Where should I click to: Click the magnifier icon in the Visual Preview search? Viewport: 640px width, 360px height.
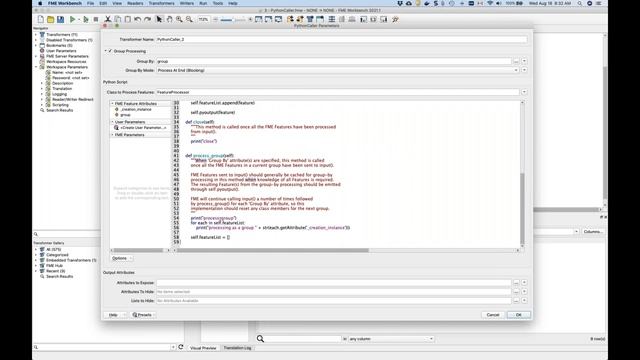pos(260,339)
